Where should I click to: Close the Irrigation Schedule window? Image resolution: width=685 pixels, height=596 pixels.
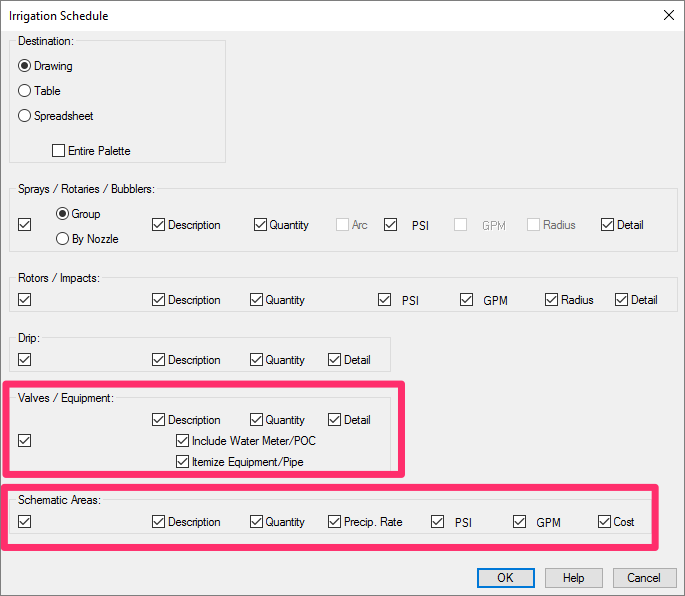(x=668, y=15)
